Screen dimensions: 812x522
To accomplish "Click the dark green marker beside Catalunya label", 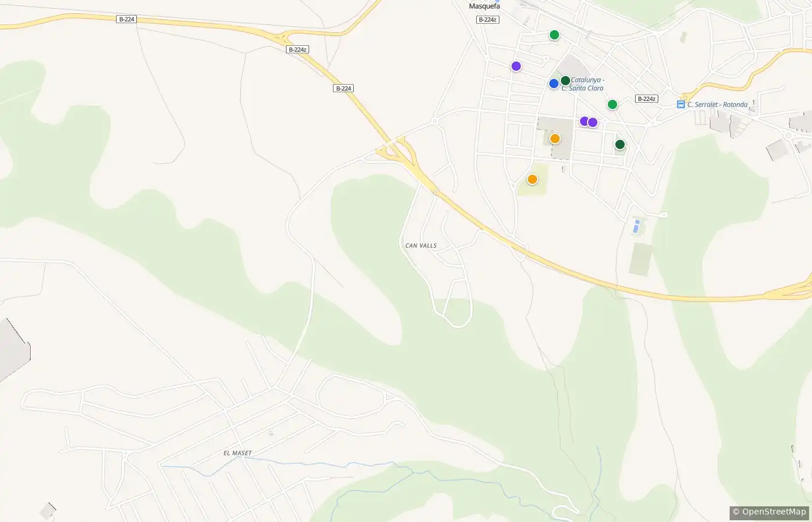I will [x=565, y=81].
